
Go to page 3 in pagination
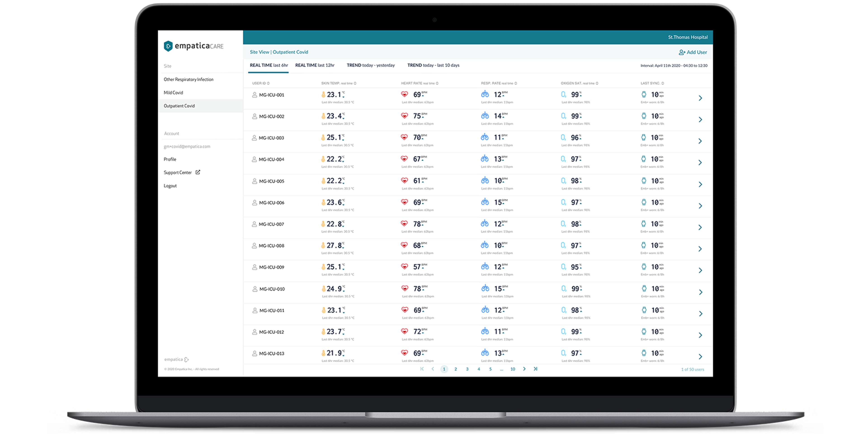pyautogui.click(x=467, y=369)
